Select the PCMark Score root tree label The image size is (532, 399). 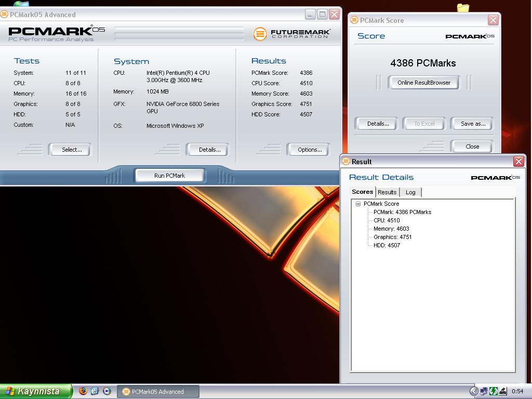coord(381,204)
